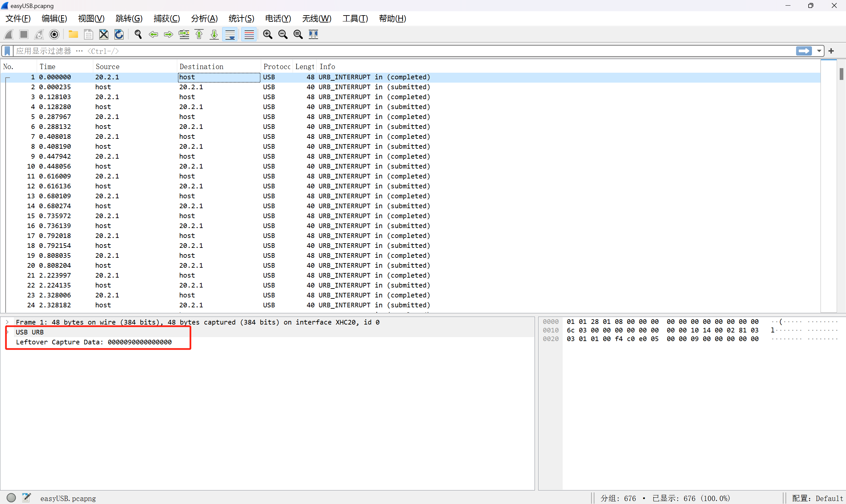Viewport: 846px width, 504px height.
Task: Click hex row offset 0020
Action: [x=550, y=339]
